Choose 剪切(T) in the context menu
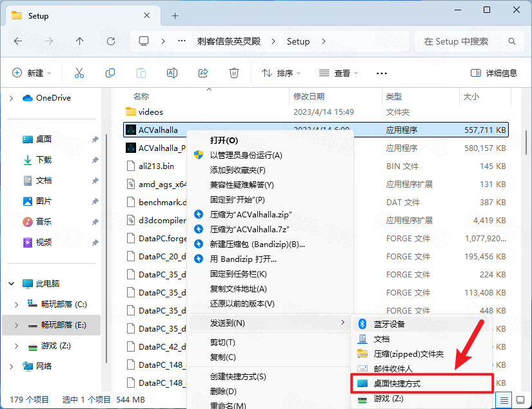This screenshot has height=409, width=532. (222, 343)
